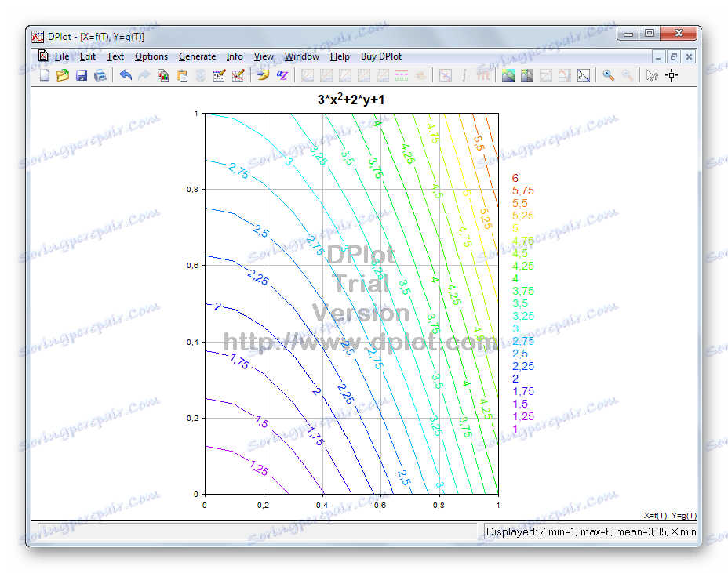The image size is (728, 573).
Task: Open a file with the folder icon
Action: [x=63, y=75]
